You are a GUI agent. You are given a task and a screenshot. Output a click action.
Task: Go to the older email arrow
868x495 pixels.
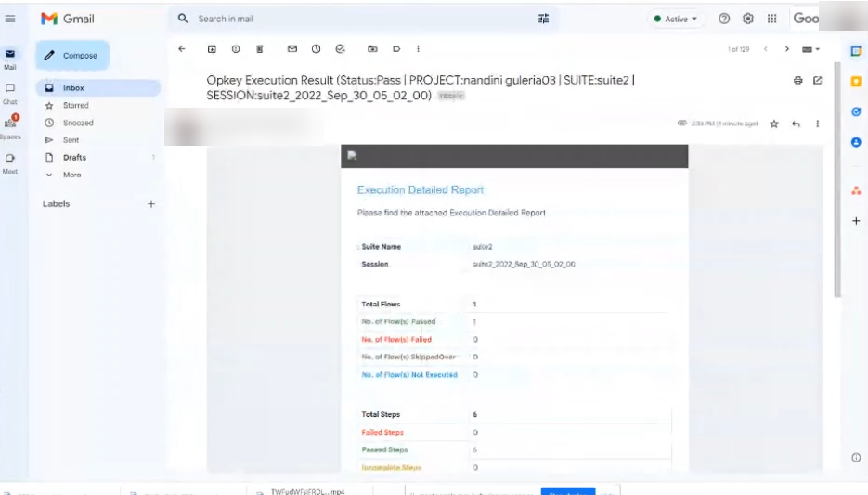click(786, 49)
